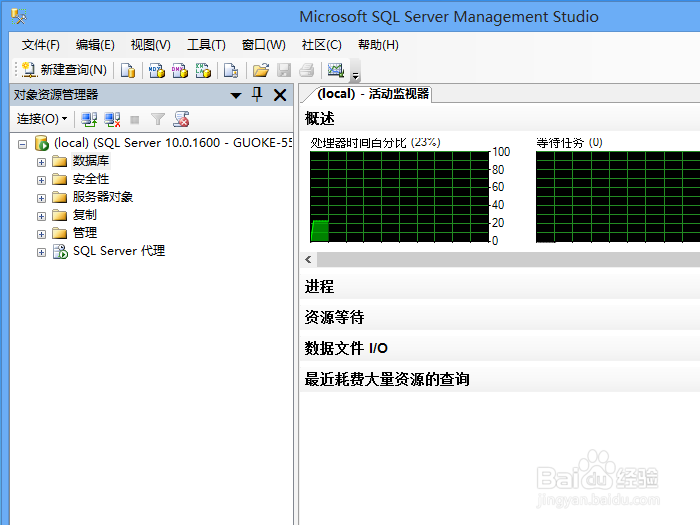Click the SQL Server Compact Query icon
This screenshot has height=525, width=700.
click(x=231, y=70)
